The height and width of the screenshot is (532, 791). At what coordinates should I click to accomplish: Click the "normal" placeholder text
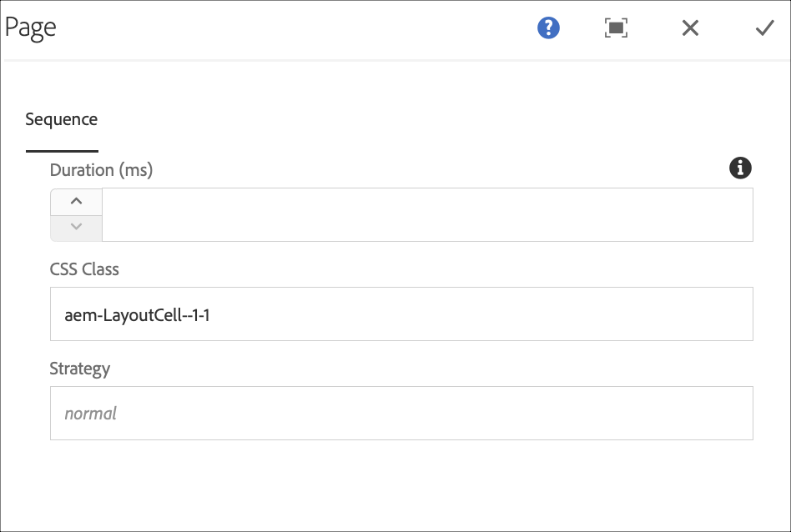coord(90,414)
